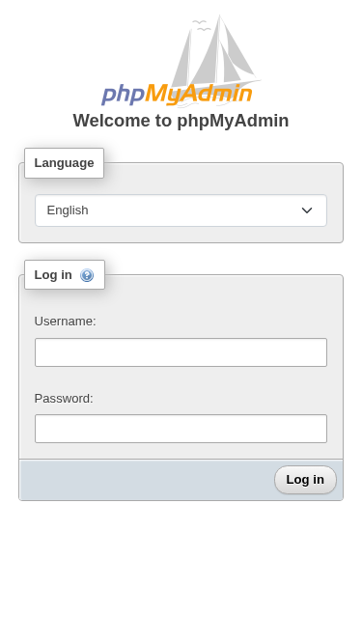Click the chevron arrow of the language selector
Viewport: 362px width, 644px height.
coord(307,210)
